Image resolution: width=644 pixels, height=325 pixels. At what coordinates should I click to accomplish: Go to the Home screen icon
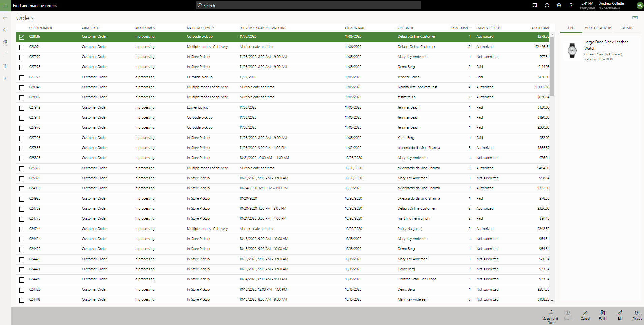pos(5,30)
